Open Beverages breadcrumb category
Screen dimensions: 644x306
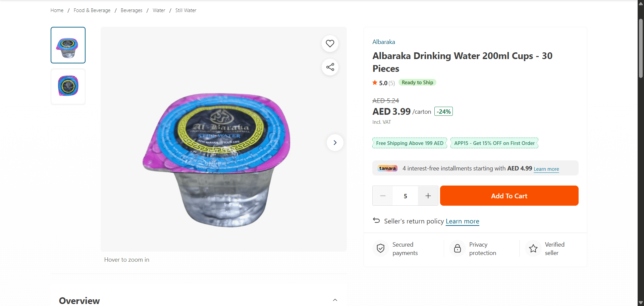click(131, 10)
